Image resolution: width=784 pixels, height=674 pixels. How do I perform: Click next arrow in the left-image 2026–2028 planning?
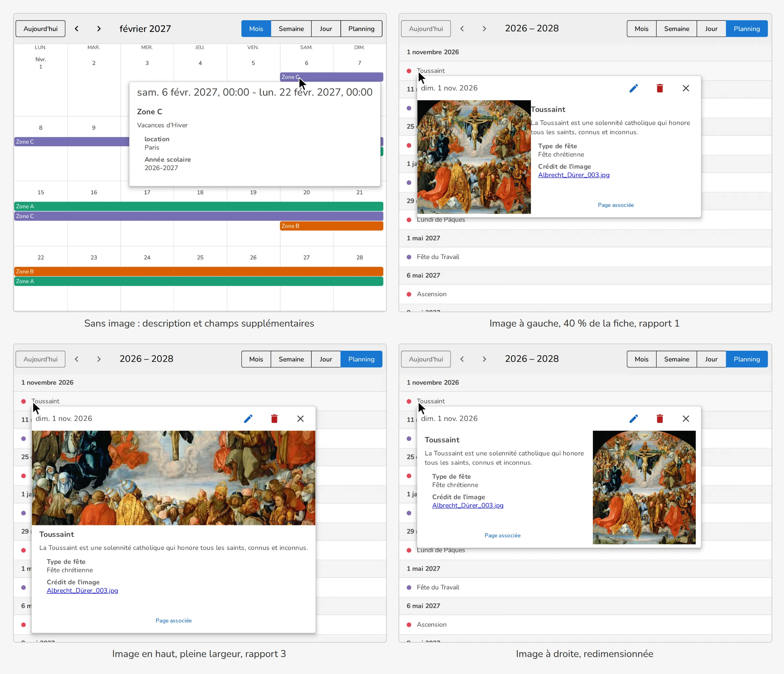(484, 29)
